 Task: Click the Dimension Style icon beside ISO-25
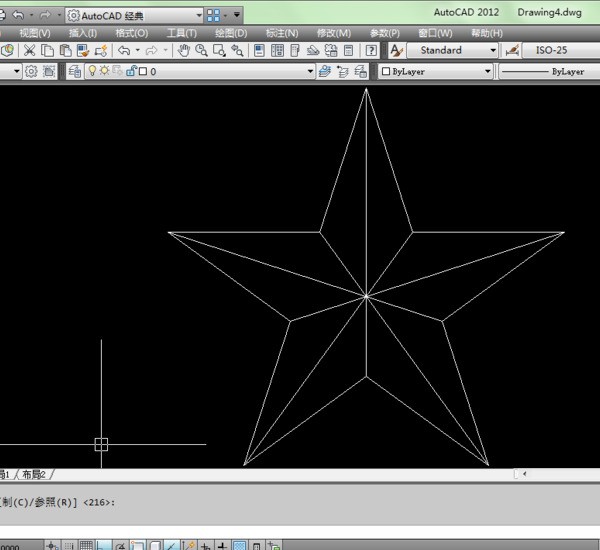tap(513, 50)
